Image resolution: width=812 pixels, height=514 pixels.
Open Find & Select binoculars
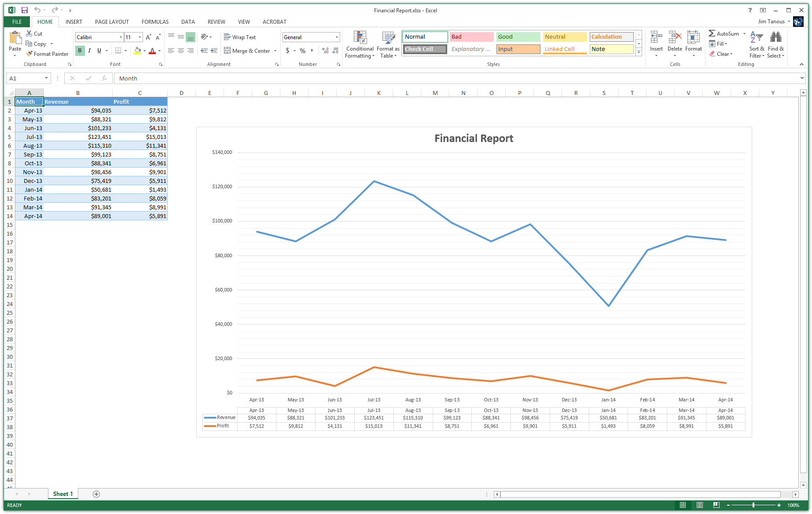point(775,44)
